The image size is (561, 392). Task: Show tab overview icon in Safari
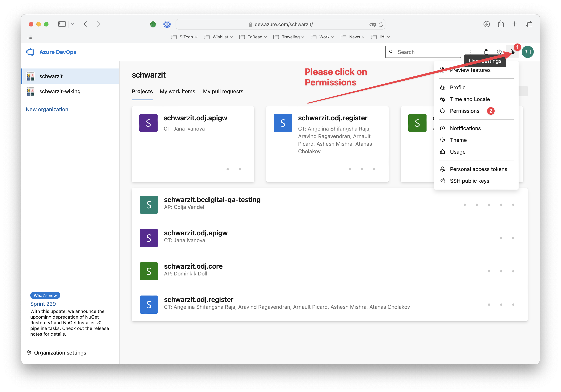pos(529,24)
